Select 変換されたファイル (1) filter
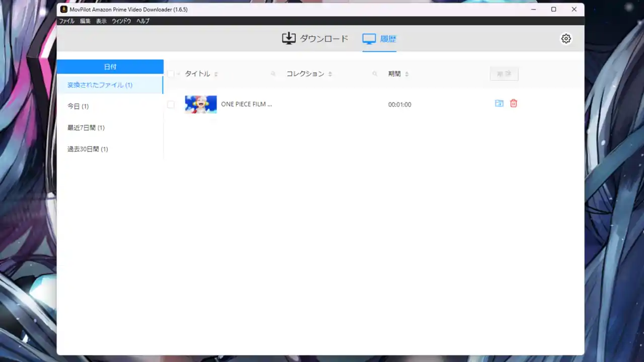 [x=110, y=85]
